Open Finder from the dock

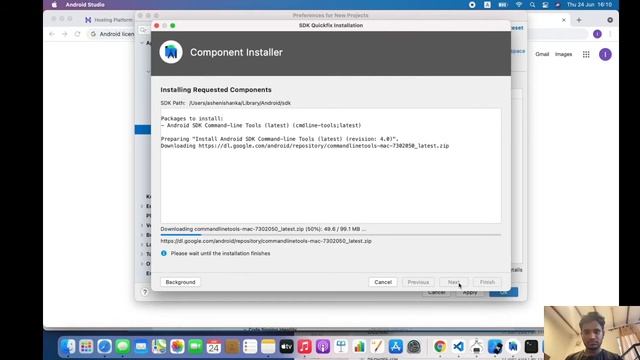pos(68,347)
